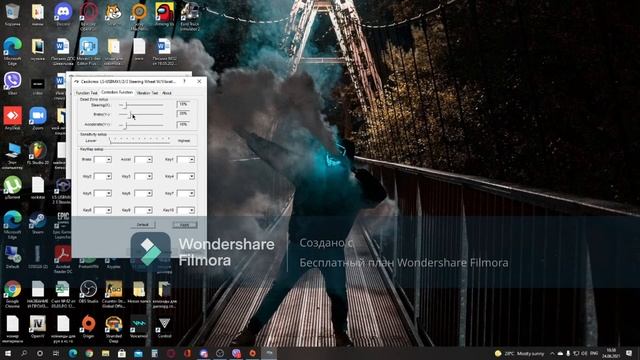Open taskbar Search
The image size is (640, 360).
click(x=24, y=353)
